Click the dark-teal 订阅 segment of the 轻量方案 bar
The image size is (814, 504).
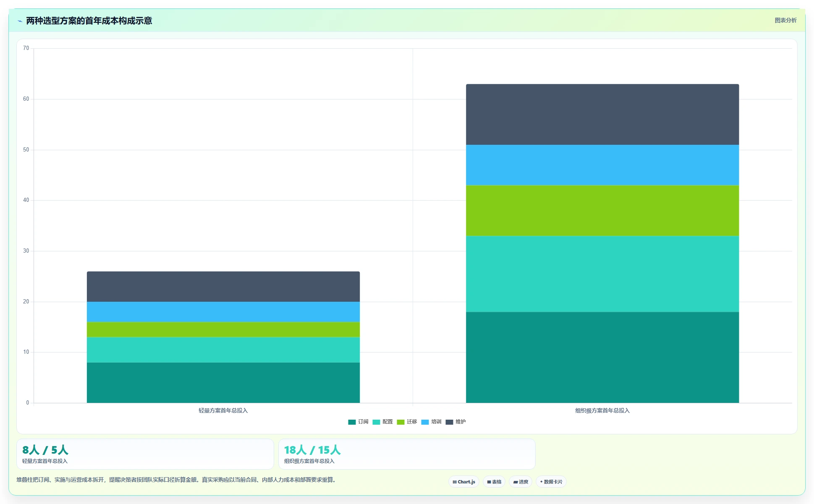223,383
